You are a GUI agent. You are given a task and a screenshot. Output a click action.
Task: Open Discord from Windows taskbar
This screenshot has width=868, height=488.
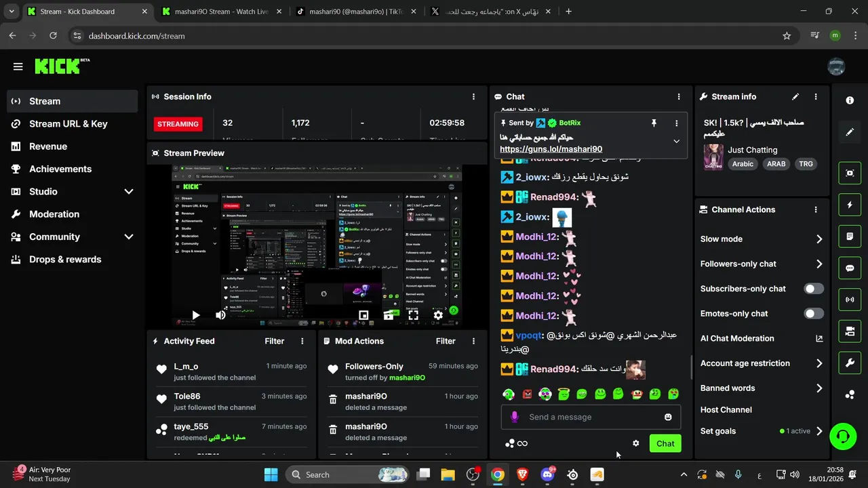(x=547, y=474)
